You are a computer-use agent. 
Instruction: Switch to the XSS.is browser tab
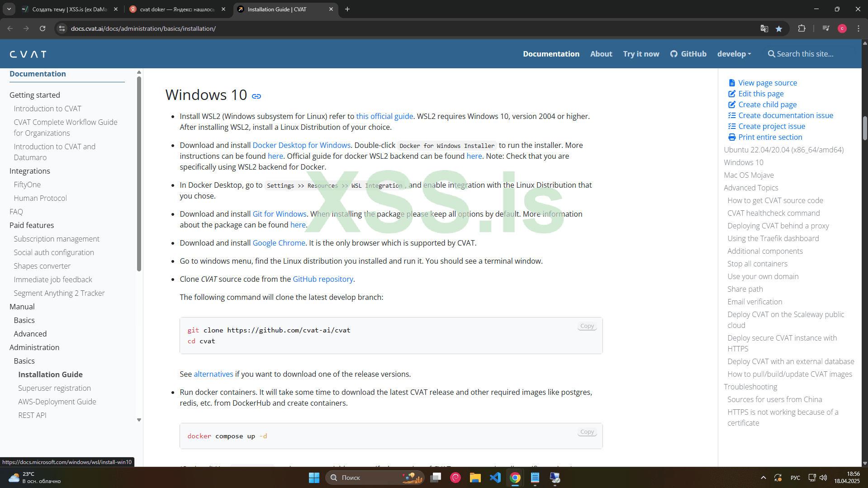[70, 9]
